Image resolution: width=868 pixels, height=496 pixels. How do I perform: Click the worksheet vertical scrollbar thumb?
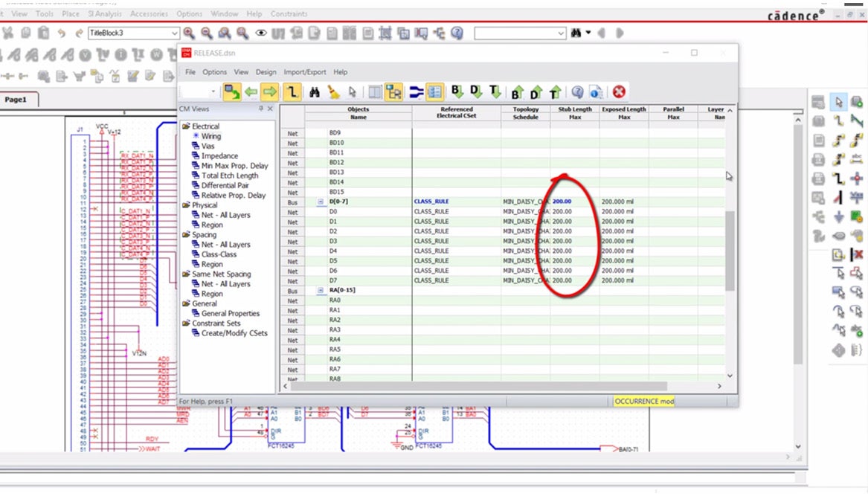[730, 251]
